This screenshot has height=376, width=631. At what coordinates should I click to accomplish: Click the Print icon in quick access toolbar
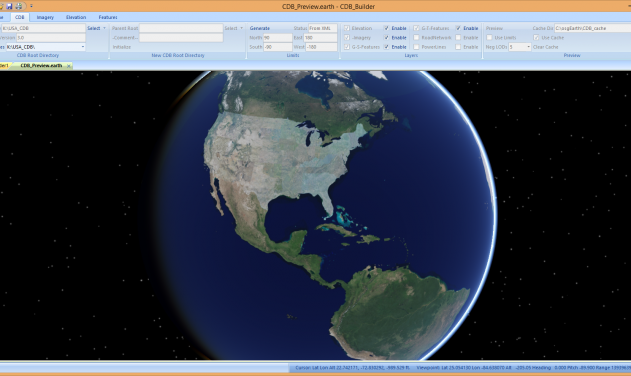pos(19,6)
